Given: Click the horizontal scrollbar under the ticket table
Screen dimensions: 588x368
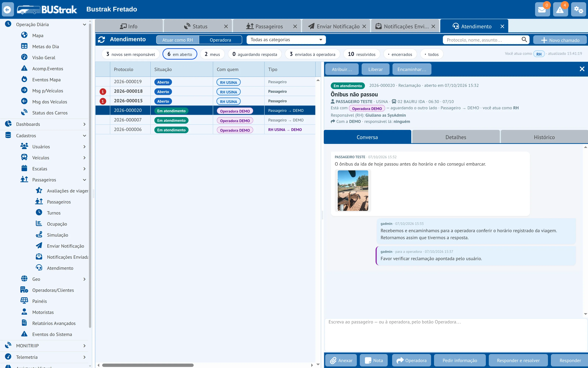Looking at the screenshot, I should pyautogui.click(x=148, y=365).
